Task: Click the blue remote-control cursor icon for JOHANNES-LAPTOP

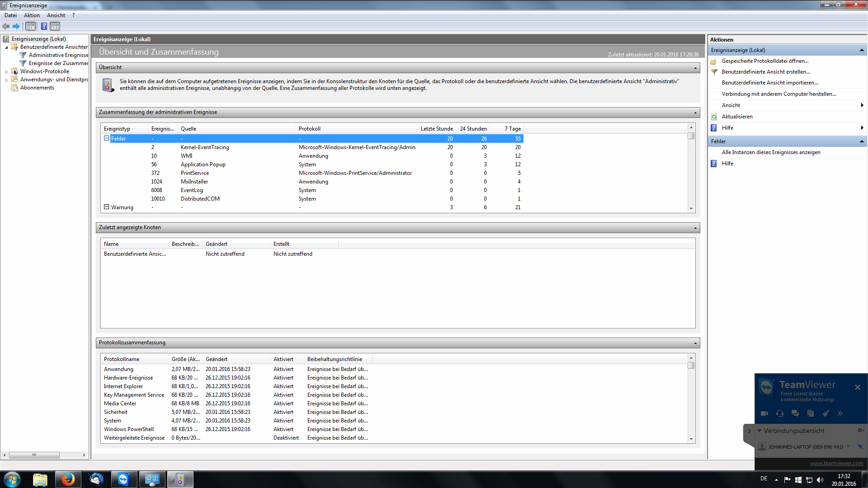Action: point(860,446)
